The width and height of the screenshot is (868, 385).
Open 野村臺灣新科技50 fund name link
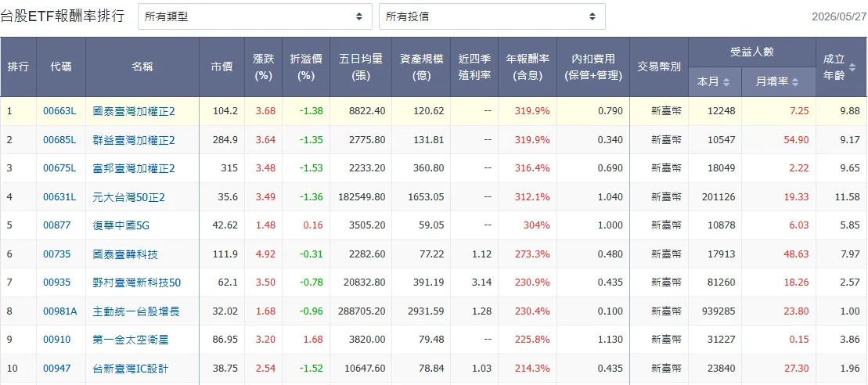137,282
